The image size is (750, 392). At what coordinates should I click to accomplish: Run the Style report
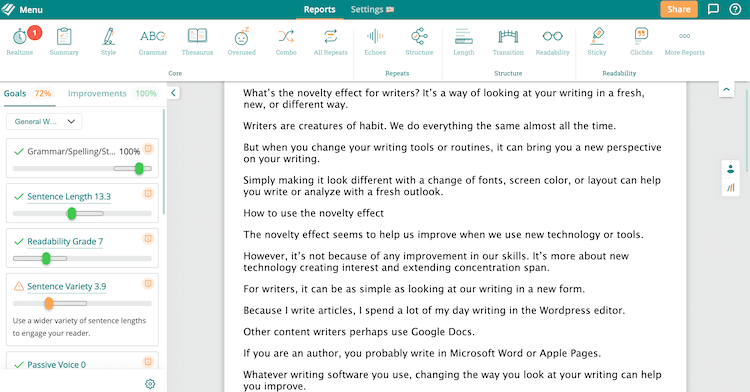[109, 42]
